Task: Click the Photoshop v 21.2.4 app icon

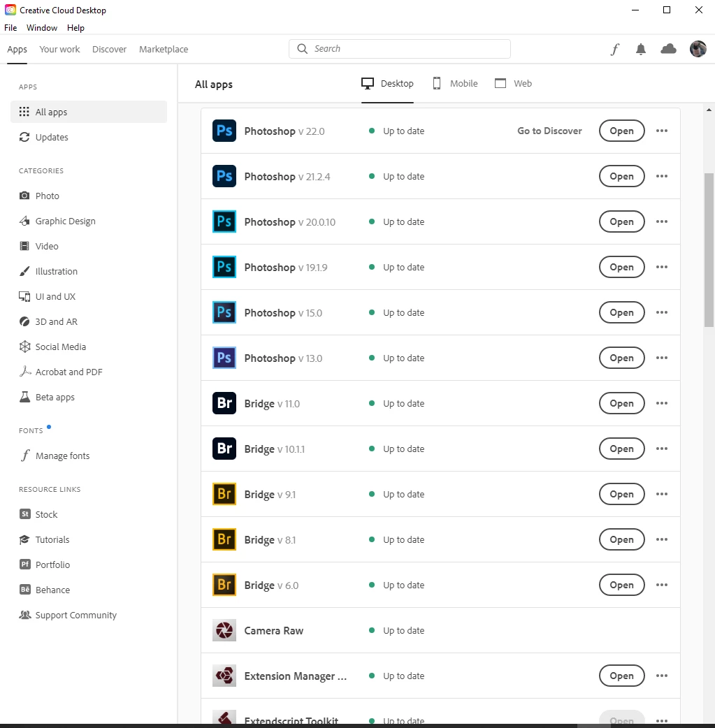Action: (x=224, y=177)
